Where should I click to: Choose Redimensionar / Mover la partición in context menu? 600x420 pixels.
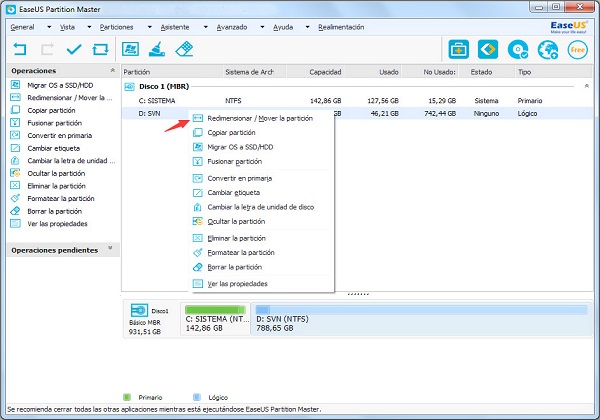click(262, 119)
